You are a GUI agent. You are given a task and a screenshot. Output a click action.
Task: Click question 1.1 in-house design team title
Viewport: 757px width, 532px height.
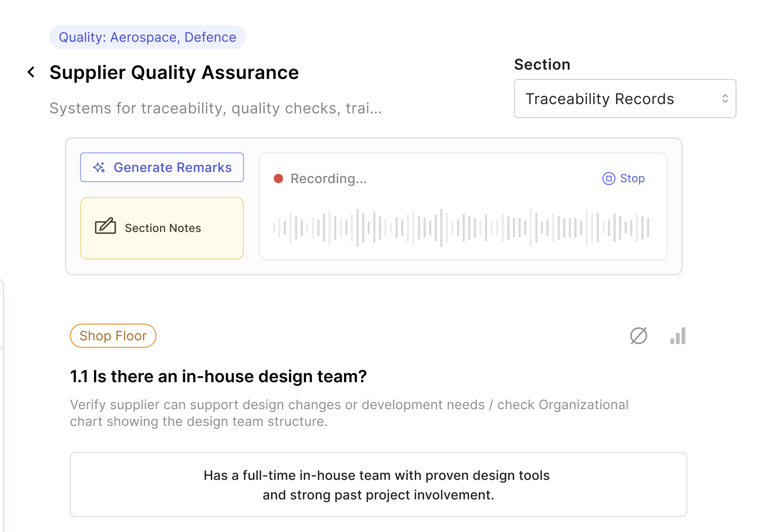click(218, 377)
